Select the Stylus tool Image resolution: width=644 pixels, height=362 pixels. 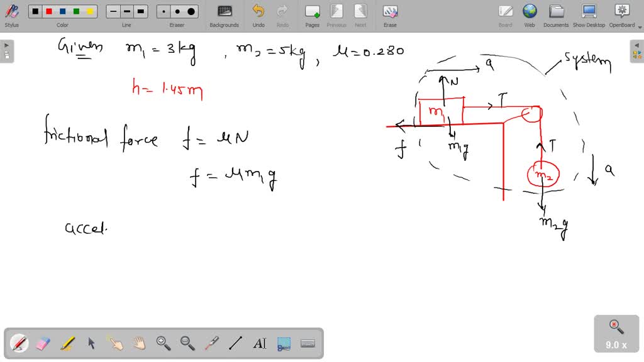(x=11, y=14)
